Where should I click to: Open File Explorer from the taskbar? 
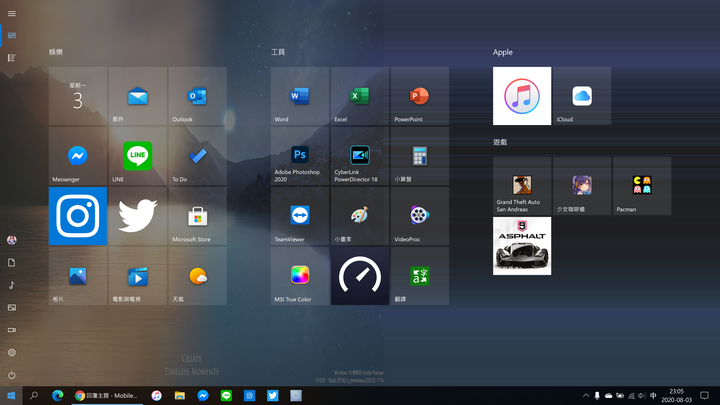point(180,395)
